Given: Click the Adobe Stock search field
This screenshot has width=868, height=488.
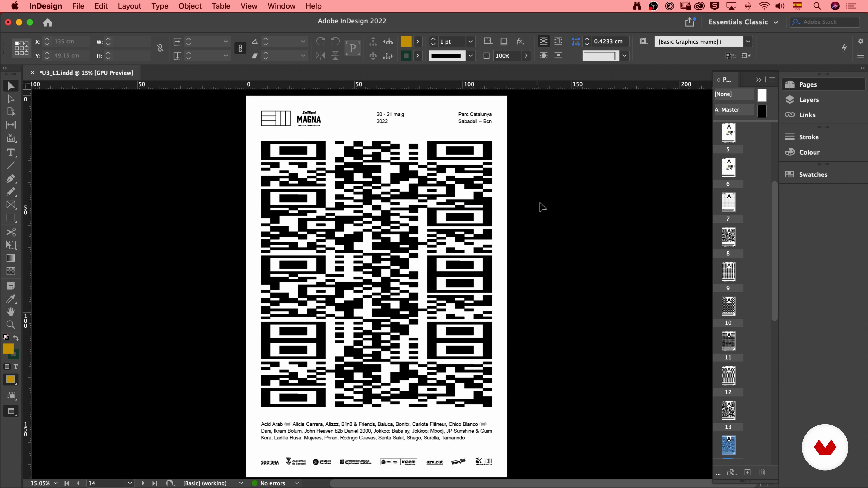Looking at the screenshot, I should (825, 22).
